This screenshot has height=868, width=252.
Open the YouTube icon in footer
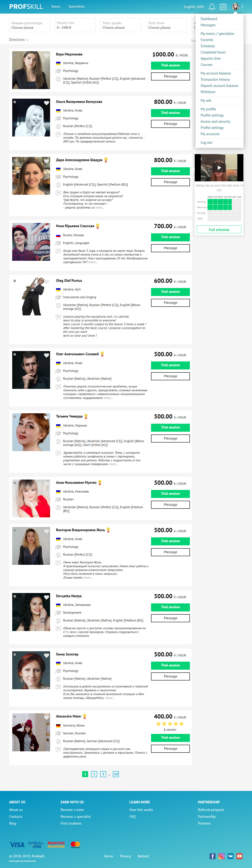[x=240, y=856]
